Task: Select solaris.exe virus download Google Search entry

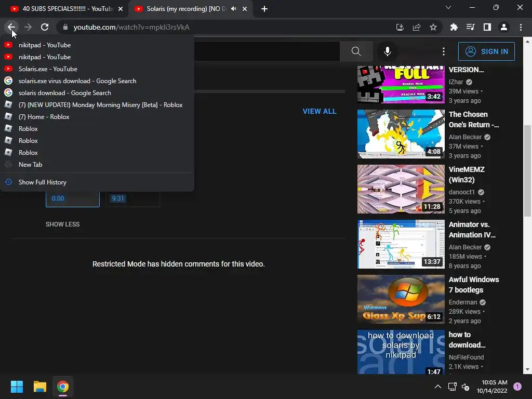Action: coord(97,81)
